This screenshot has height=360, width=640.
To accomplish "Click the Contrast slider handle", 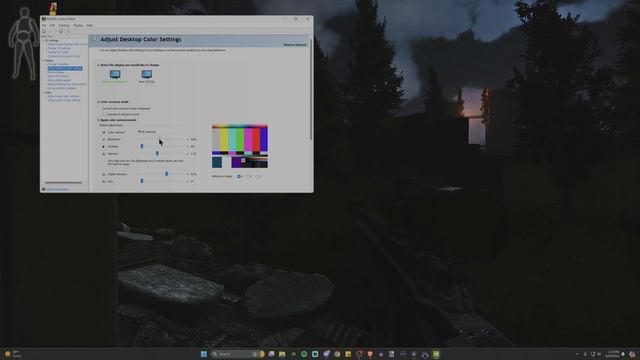I will pyautogui.click(x=142, y=146).
